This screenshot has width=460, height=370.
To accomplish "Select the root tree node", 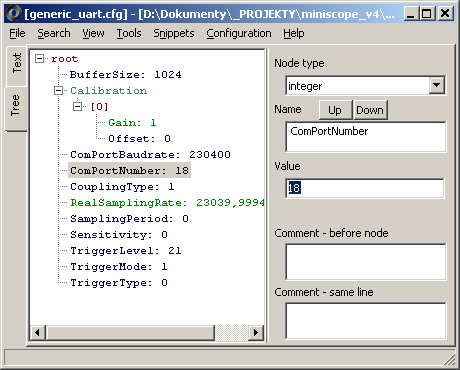I will [x=64, y=59].
